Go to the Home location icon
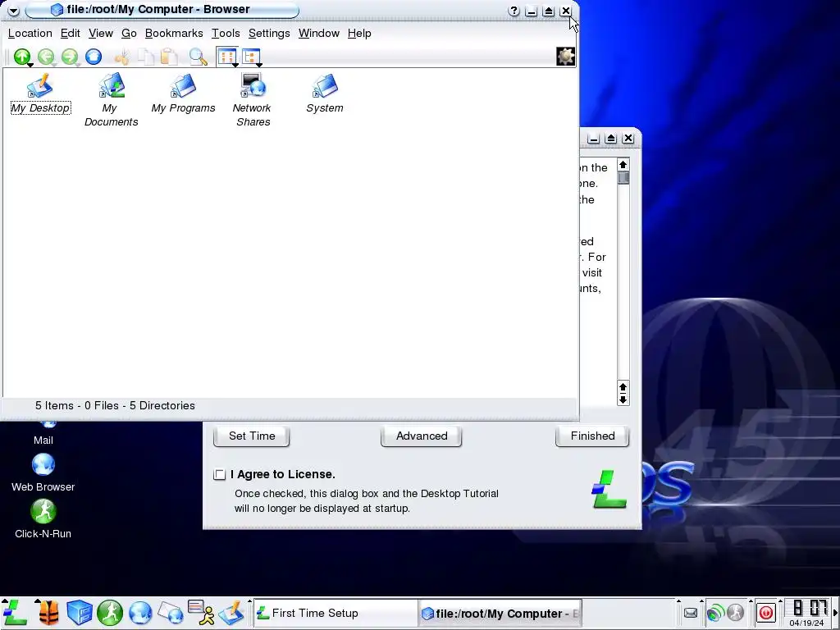Image resolution: width=840 pixels, height=630 pixels. [x=94, y=57]
